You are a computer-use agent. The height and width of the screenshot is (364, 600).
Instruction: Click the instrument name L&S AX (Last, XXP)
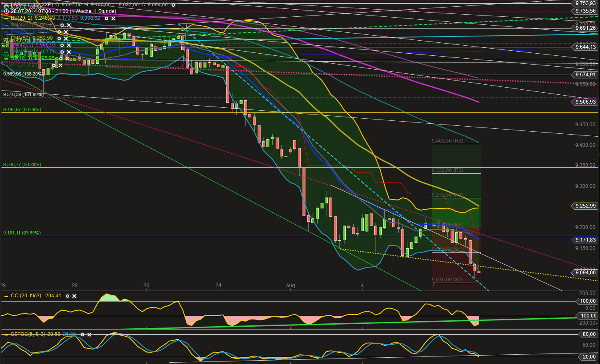[32, 5]
